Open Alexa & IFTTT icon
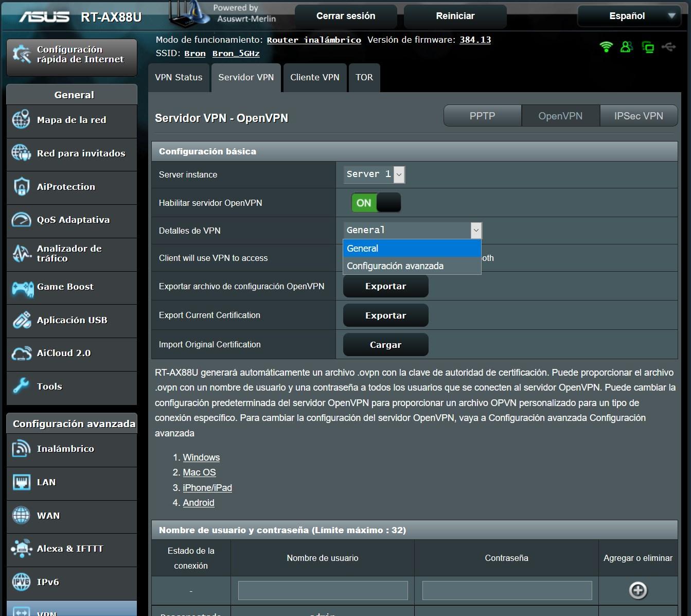This screenshot has height=616, width=691. [21, 549]
